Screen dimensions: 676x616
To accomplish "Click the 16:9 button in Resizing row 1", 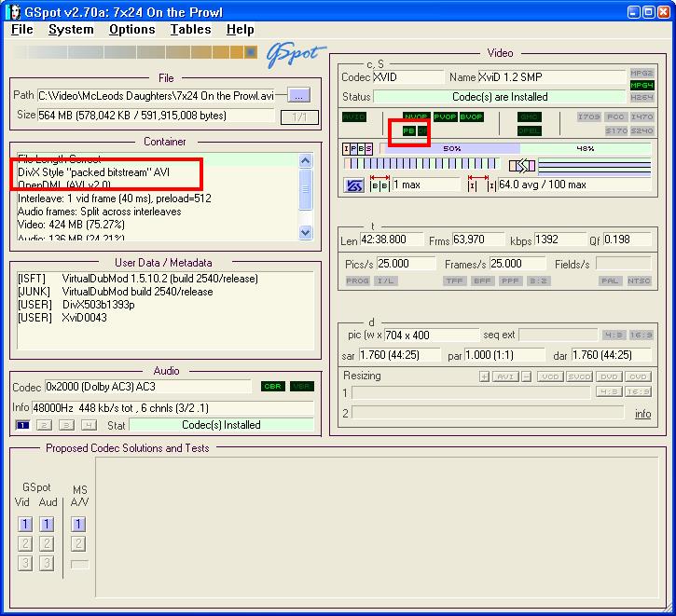I will (638, 392).
